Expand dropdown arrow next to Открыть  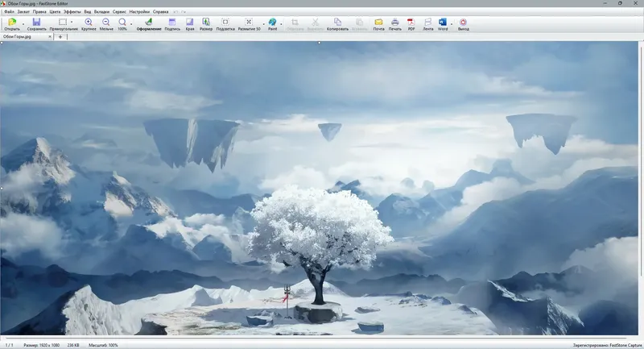click(x=23, y=24)
